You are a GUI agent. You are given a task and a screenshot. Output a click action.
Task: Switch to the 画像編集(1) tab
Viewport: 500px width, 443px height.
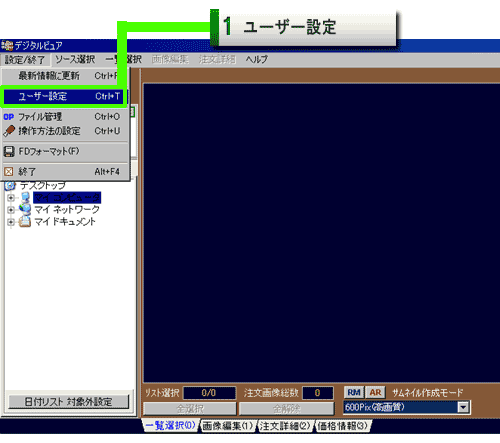coord(228,426)
